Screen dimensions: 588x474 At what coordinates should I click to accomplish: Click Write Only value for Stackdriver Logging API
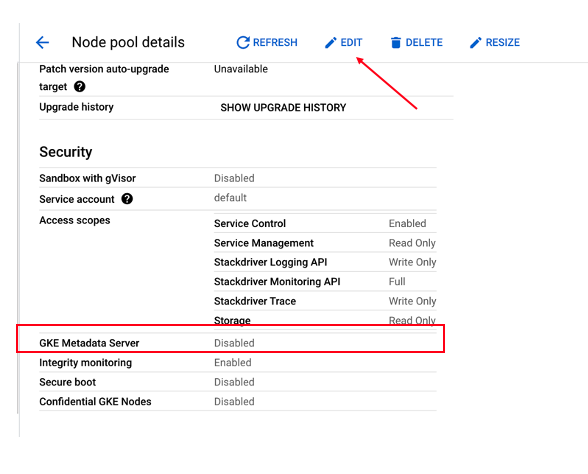[412, 262]
